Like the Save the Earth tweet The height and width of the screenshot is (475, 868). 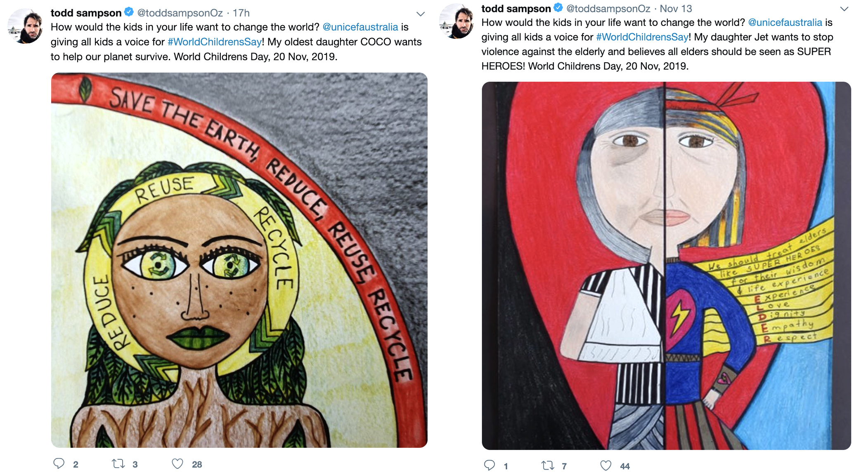pos(177,463)
